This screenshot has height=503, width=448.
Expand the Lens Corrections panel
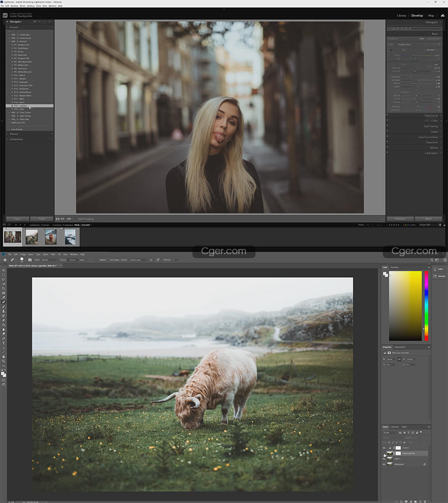point(428,137)
